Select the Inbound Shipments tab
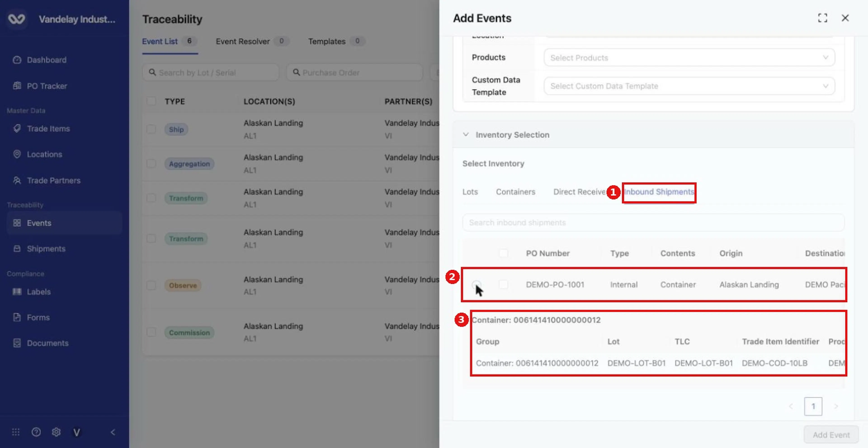868x448 pixels. click(x=659, y=192)
